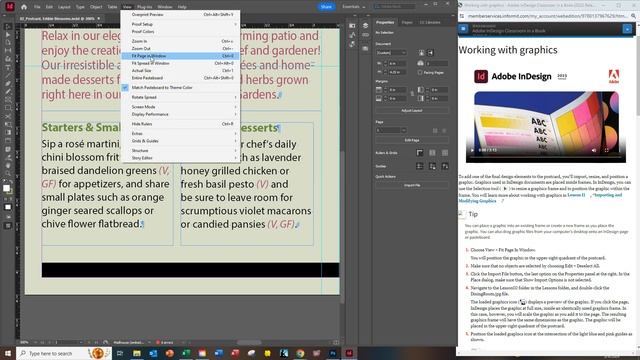Choose Actual Size menu item

(180, 71)
